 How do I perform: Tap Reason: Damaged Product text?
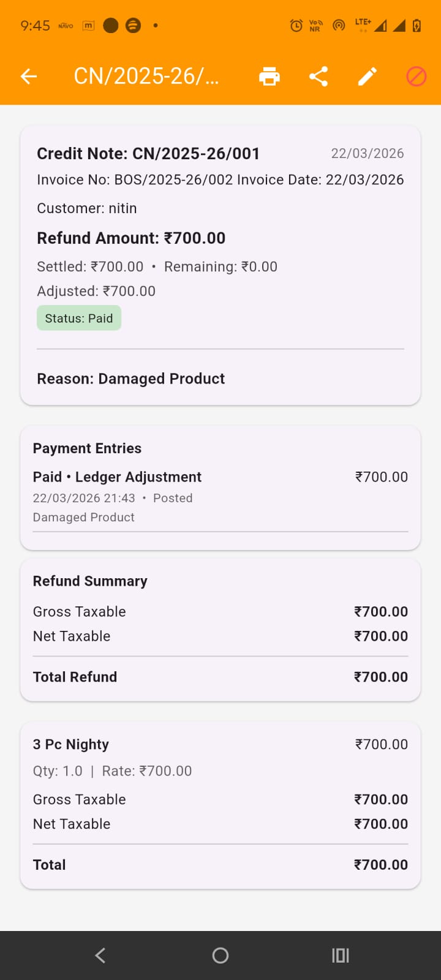(x=131, y=379)
